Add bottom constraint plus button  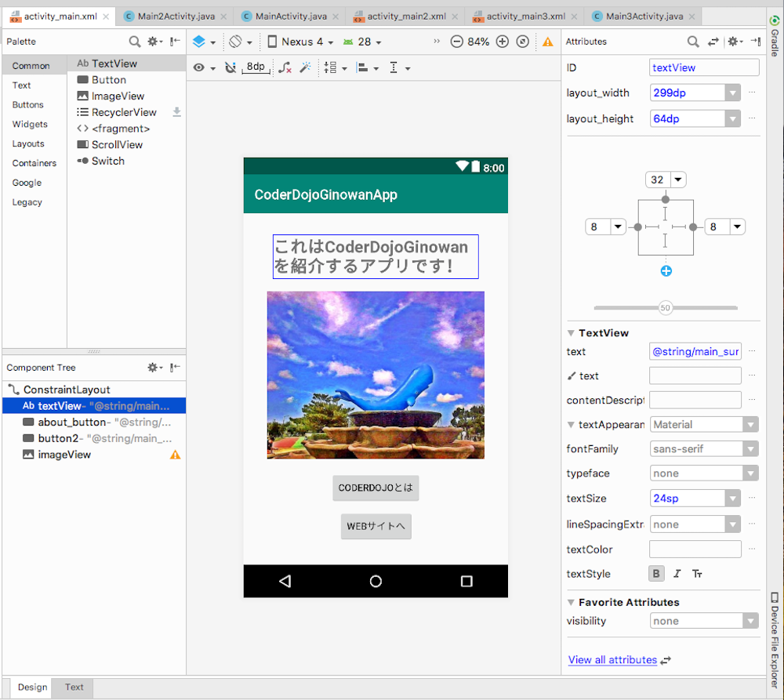[x=666, y=271]
